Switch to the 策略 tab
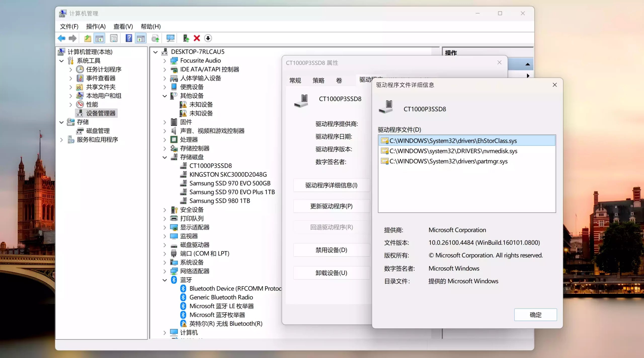The width and height of the screenshot is (644, 358). click(318, 80)
